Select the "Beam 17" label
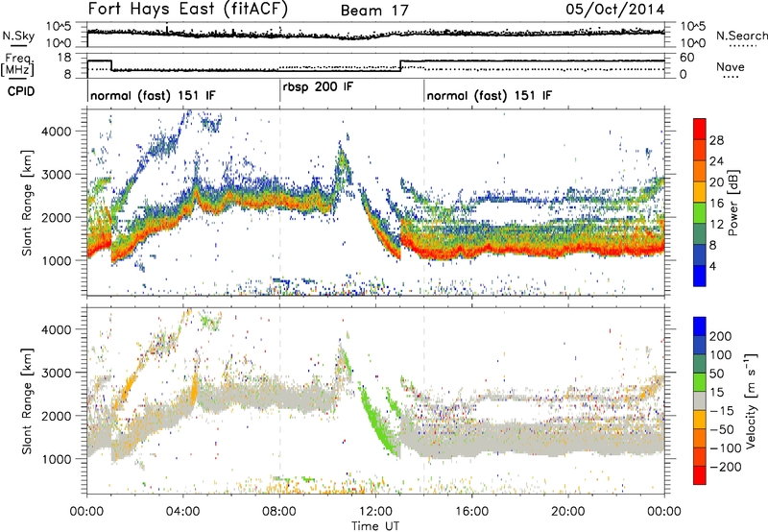This screenshot has width=768, height=532. (374, 11)
